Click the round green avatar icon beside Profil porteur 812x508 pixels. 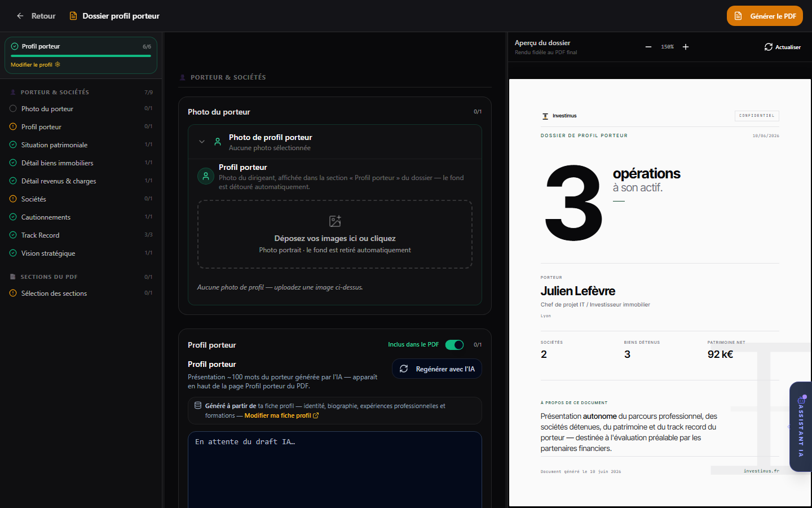[x=206, y=176]
